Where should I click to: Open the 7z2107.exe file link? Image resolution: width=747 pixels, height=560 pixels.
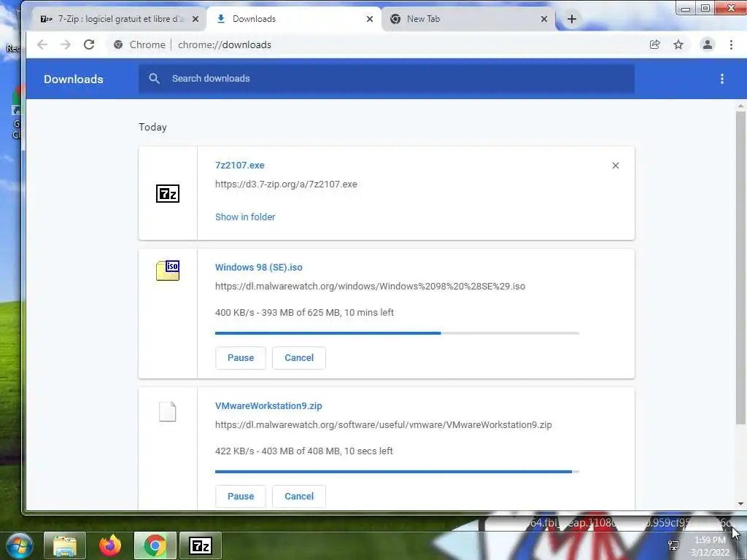[239, 166]
